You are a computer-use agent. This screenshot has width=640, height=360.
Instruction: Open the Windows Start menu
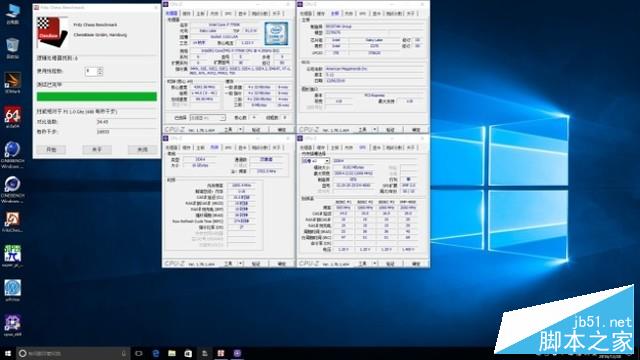(x=8, y=353)
